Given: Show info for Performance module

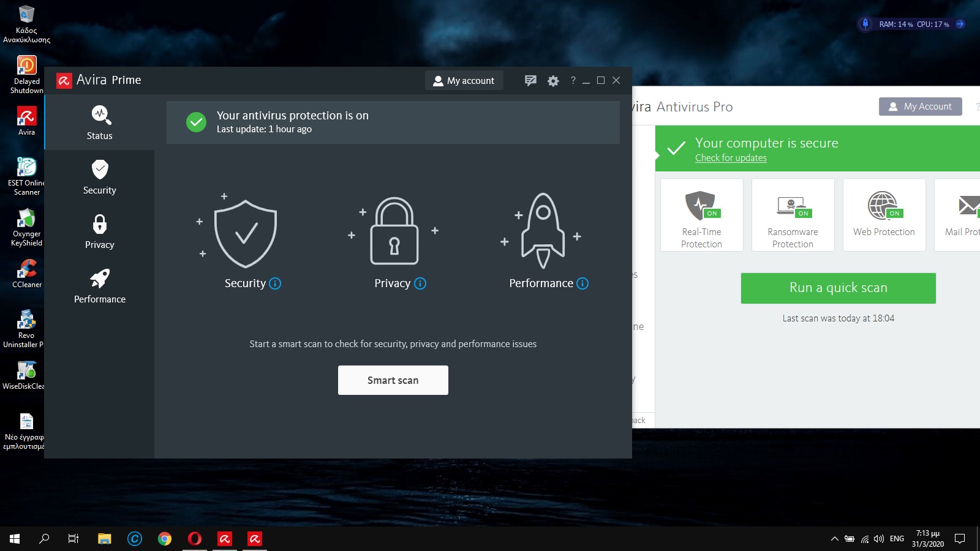Looking at the screenshot, I should coord(582,283).
